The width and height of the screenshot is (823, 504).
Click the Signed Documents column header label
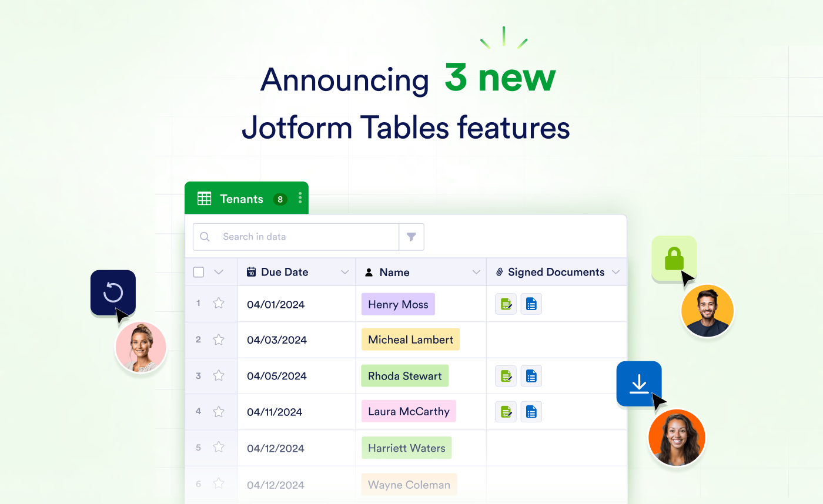(x=556, y=272)
